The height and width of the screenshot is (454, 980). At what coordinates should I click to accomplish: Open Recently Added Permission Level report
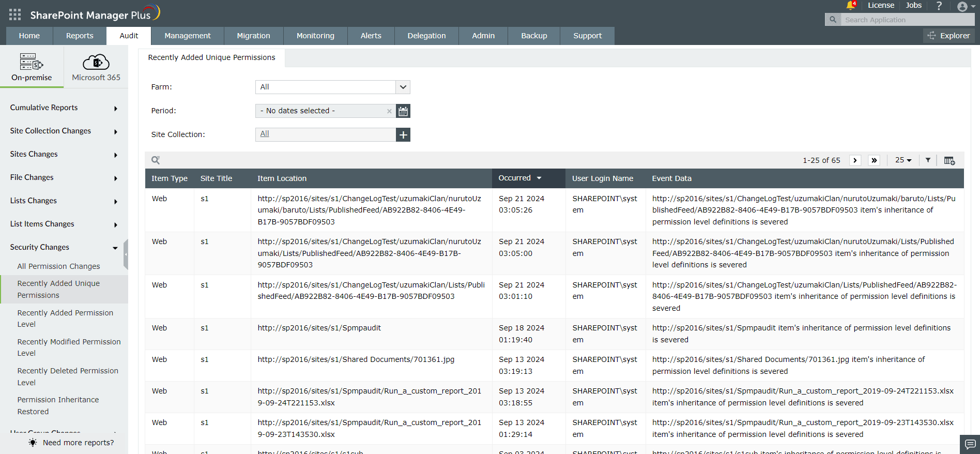[x=65, y=319]
